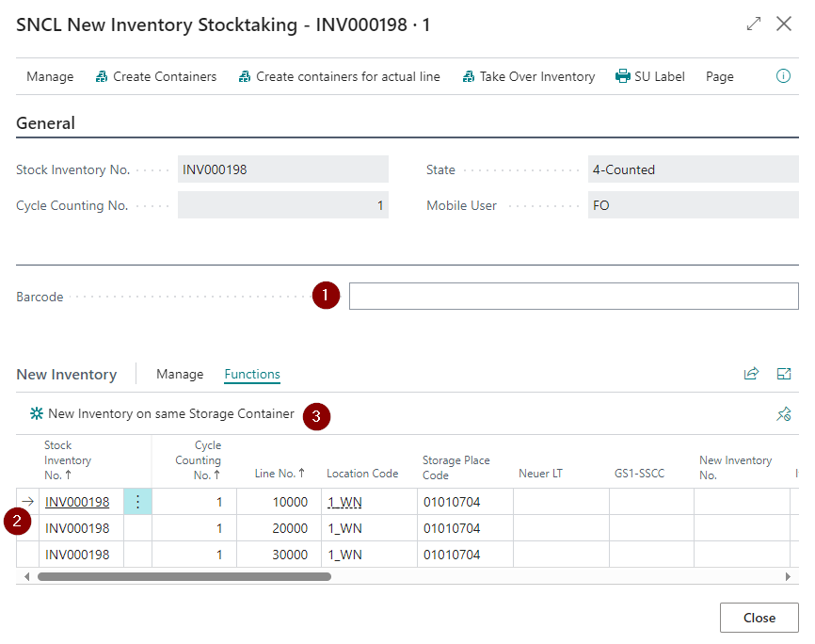Click the horizontal scrollbar's right arrow
The width and height of the screenshot is (815, 644).
[x=788, y=576]
